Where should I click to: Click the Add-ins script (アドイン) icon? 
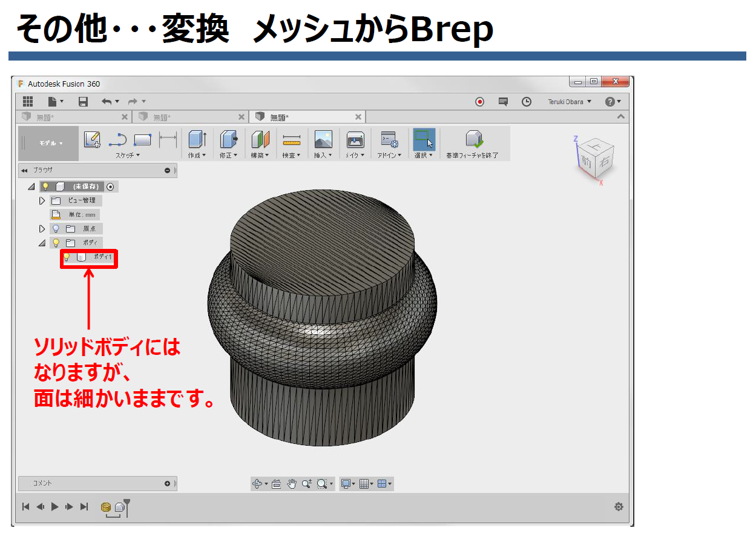pos(389,140)
